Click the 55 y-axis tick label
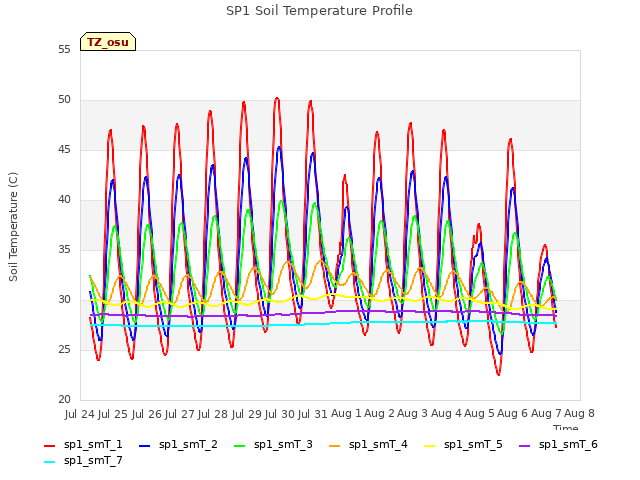The image size is (640, 480). point(64,49)
